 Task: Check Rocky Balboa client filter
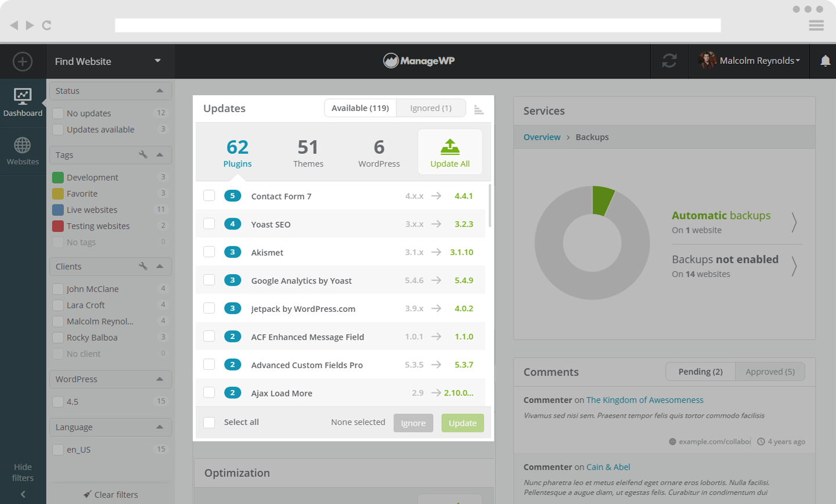click(x=58, y=337)
